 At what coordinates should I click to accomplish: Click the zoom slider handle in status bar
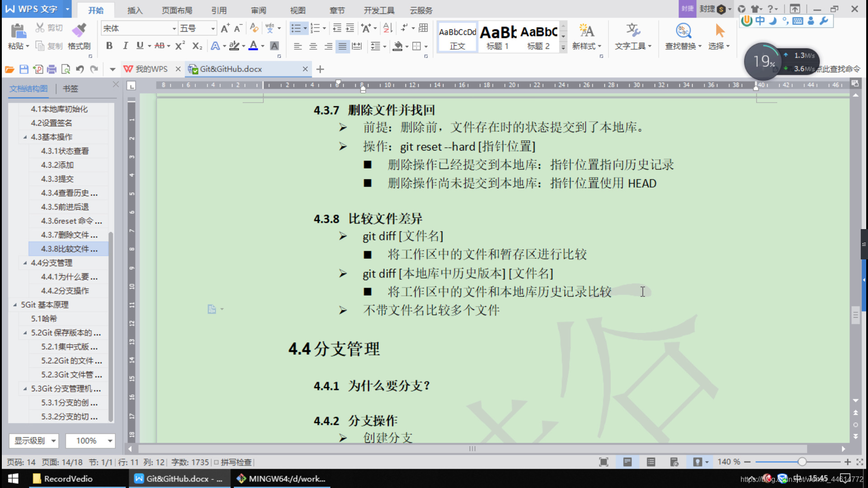(x=802, y=462)
